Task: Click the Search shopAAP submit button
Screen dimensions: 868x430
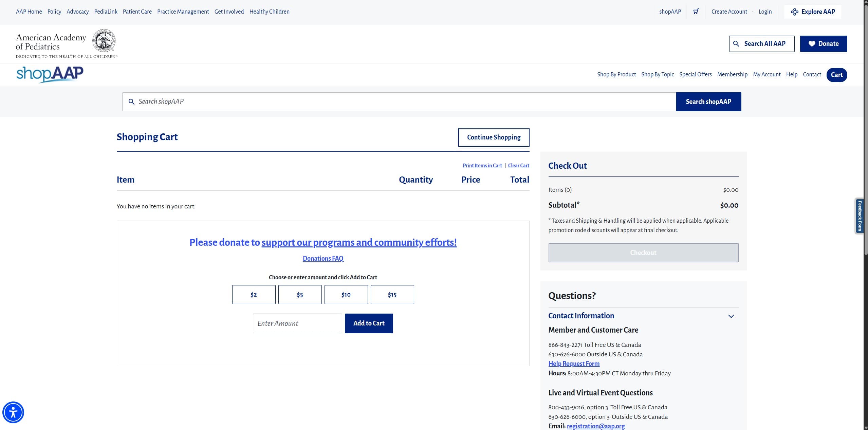Action: pos(708,101)
